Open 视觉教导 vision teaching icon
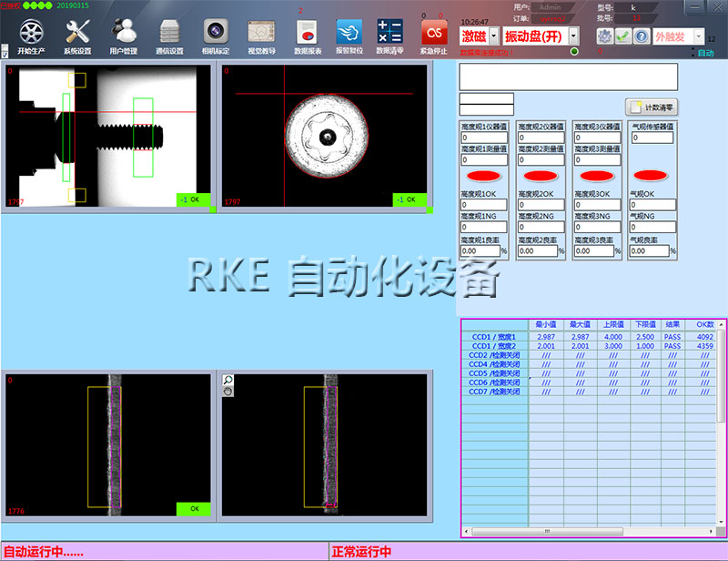This screenshot has height=561, width=728. 262,32
